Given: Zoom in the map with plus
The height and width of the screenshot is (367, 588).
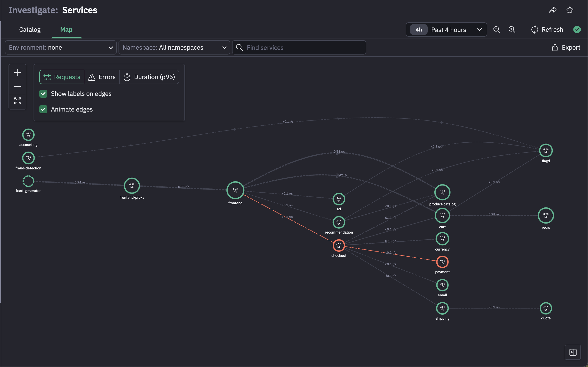Looking at the screenshot, I should click(17, 72).
